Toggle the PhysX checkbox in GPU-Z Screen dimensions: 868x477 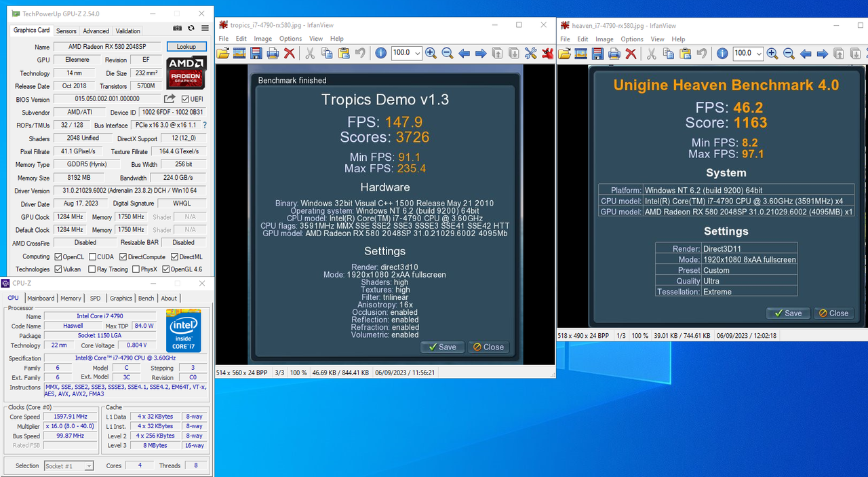click(x=136, y=269)
